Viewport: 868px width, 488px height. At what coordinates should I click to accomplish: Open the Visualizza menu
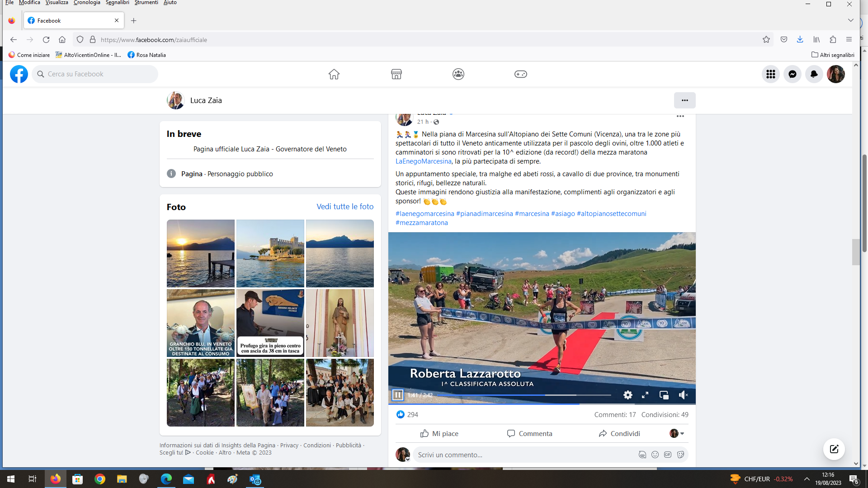pos(57,3)
